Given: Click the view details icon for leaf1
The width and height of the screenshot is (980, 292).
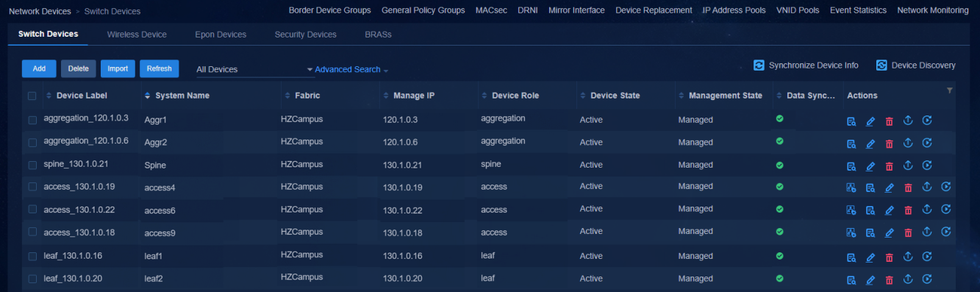Looking at the screenshot, I should click(x=851, y=257).
